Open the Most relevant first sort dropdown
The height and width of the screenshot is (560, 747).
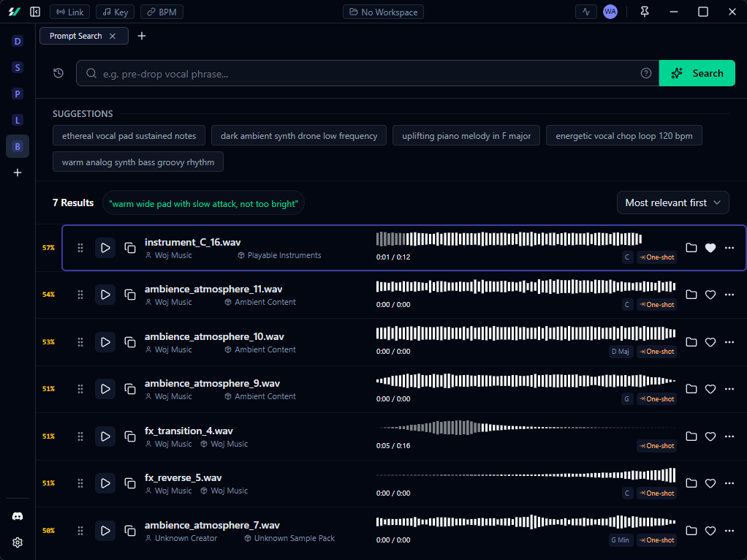672,203
